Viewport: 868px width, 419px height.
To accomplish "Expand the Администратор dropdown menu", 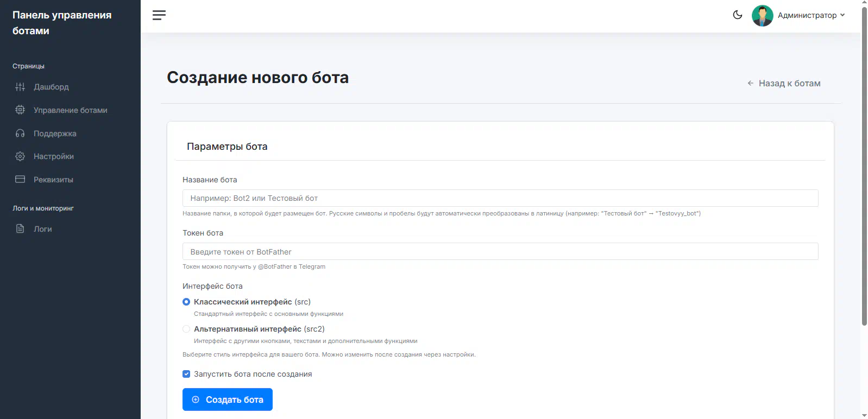I will click(x=812, y=15).
